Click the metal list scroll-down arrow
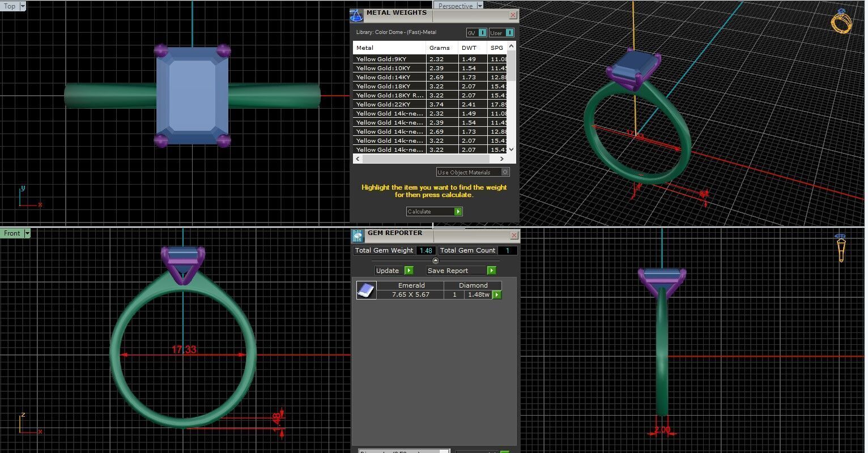Image resolution: width=868 pixels, height=453 pixels. [x=512, y=149]
